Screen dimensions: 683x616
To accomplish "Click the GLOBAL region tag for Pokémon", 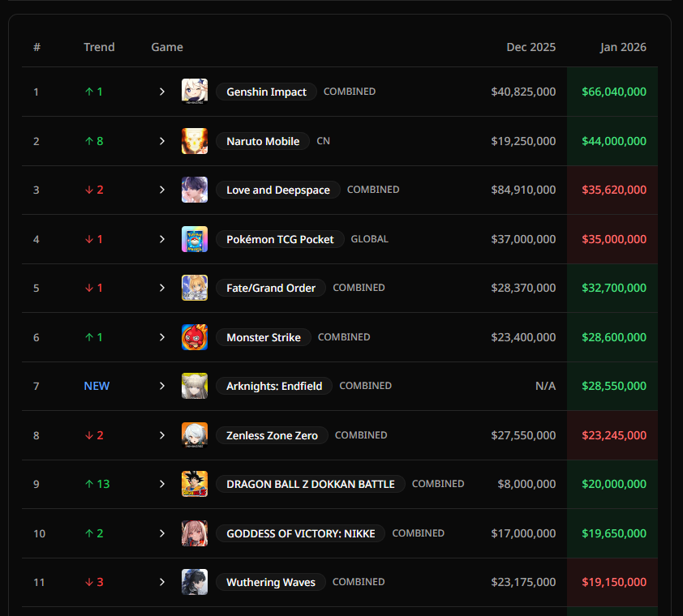I will (x=369, y=239).
